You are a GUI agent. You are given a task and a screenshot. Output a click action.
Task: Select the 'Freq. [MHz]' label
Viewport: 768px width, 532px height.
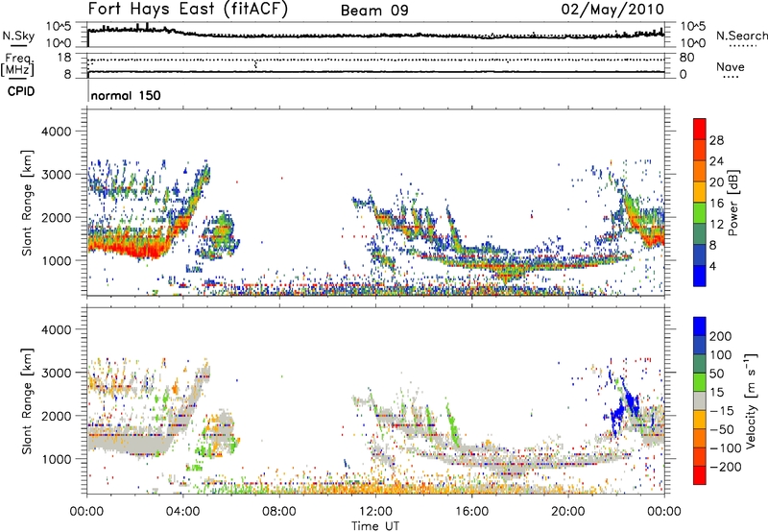(17, 64)
